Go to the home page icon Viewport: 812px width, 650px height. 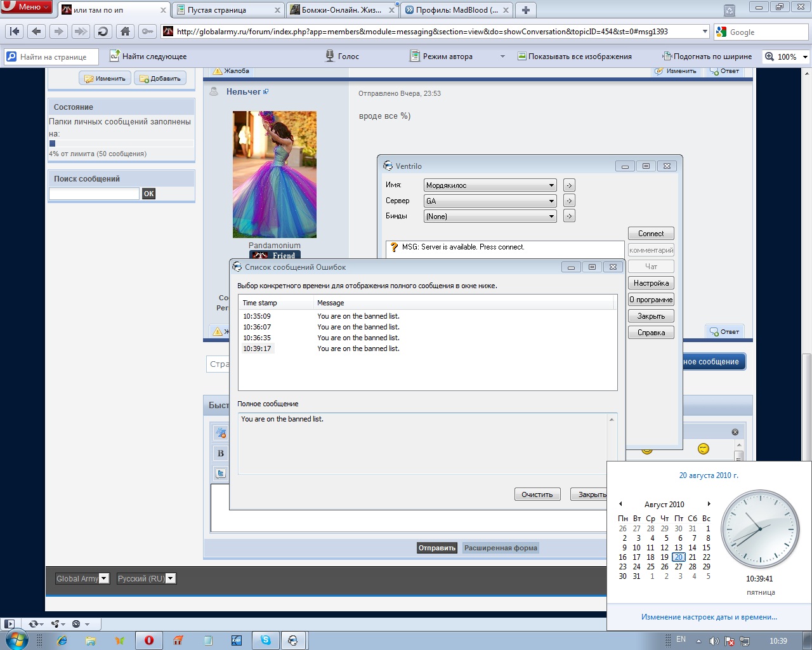(x=125, y=32)
